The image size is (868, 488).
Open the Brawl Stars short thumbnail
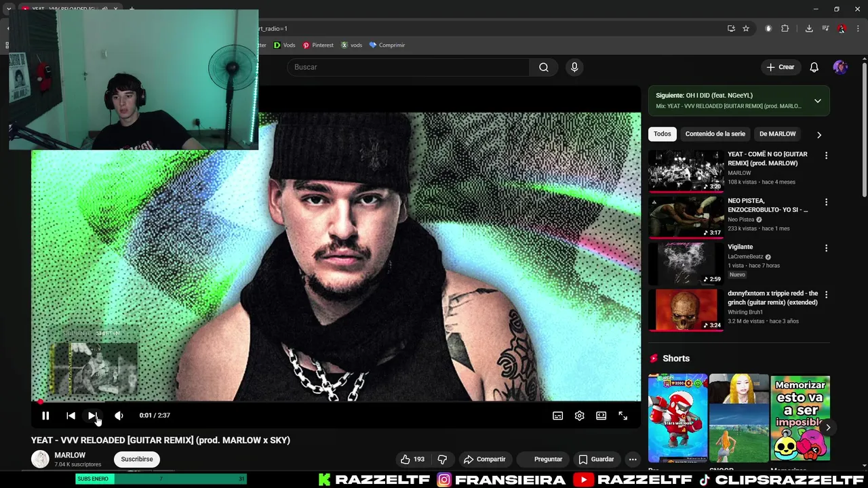coord(677,418)
